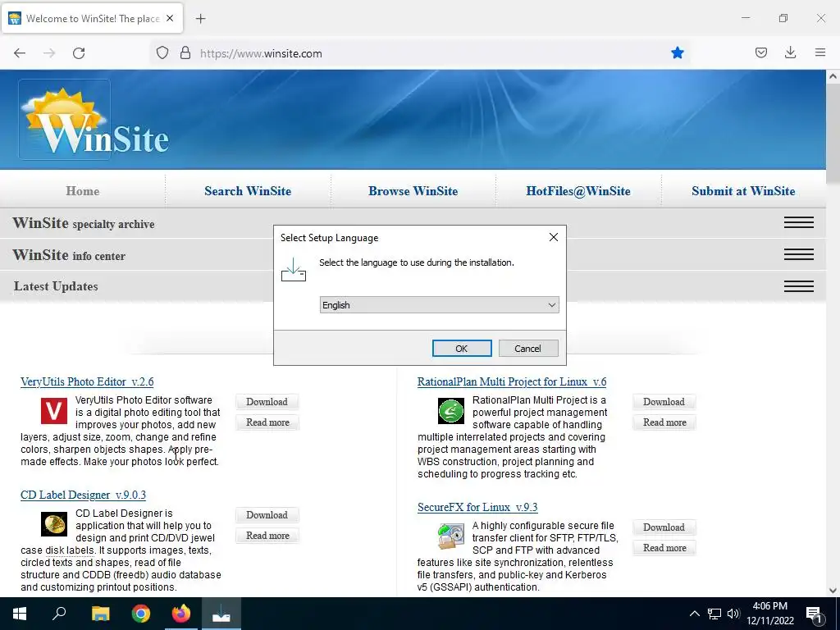Download CD Label Designer
840x630 pixels.
tap(267, 515)
